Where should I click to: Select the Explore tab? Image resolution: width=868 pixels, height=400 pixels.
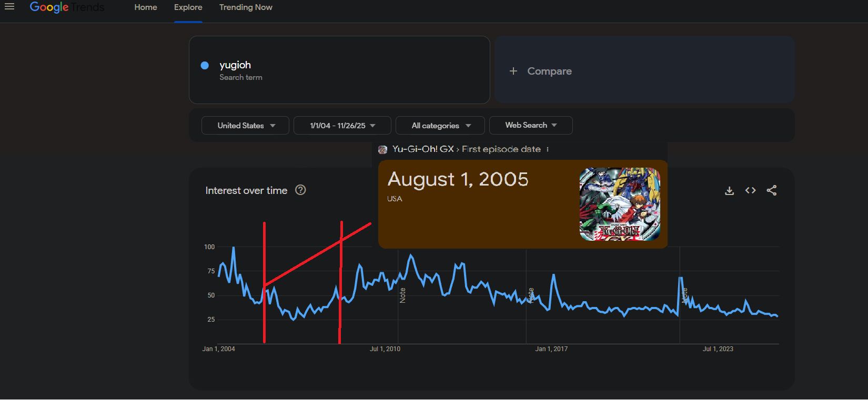tap(188, 7)
